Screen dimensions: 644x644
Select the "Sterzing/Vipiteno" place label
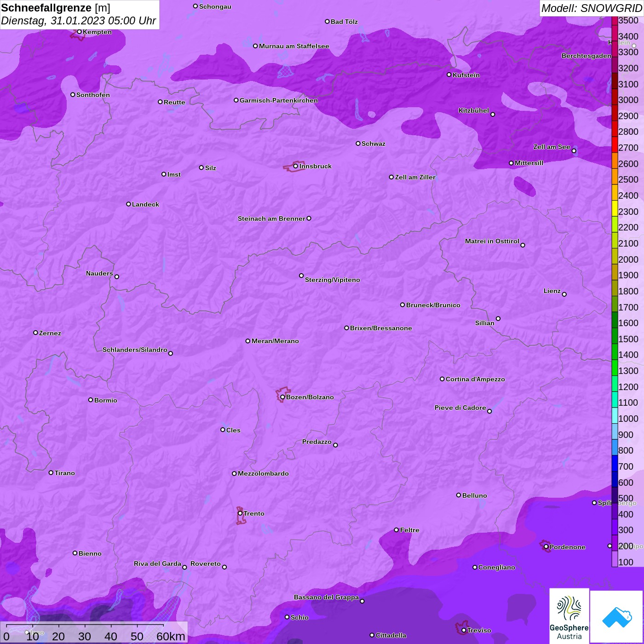coord(333,280)
